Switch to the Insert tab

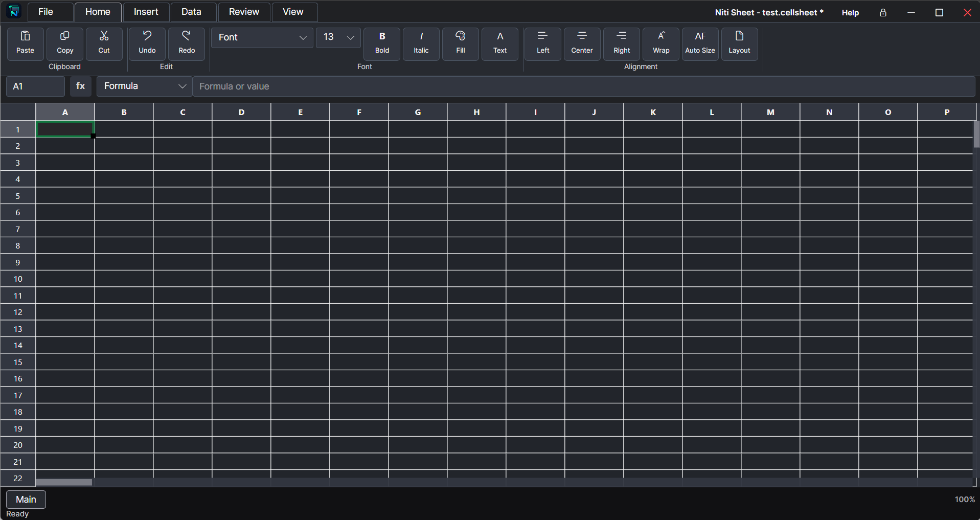(x=146, y=12)
